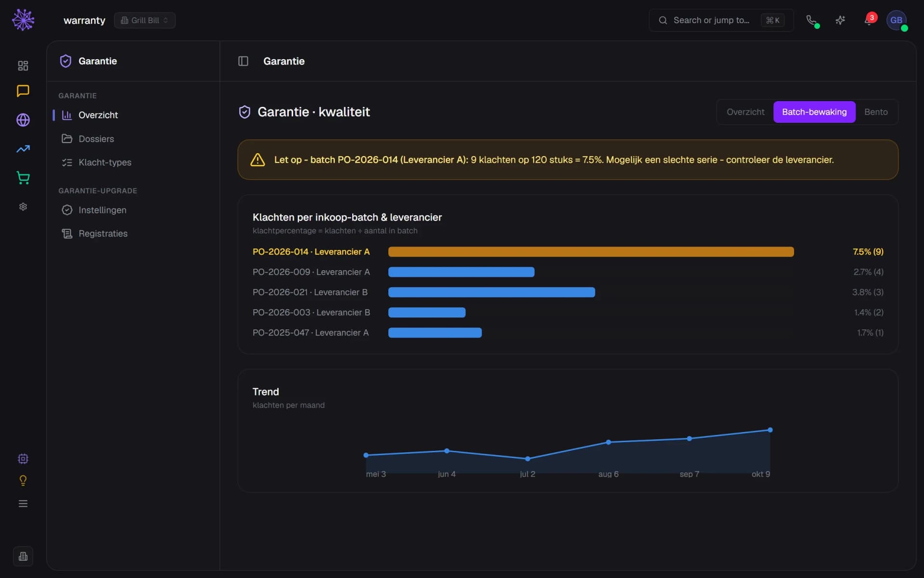Click the PO-2026-021 · Leverancier B label

[310, 292]
